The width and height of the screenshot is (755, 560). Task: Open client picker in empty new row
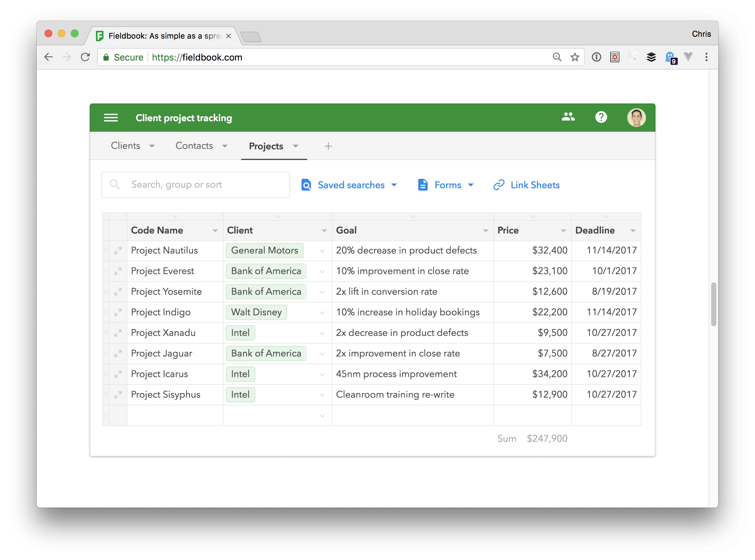coord(322,416)
